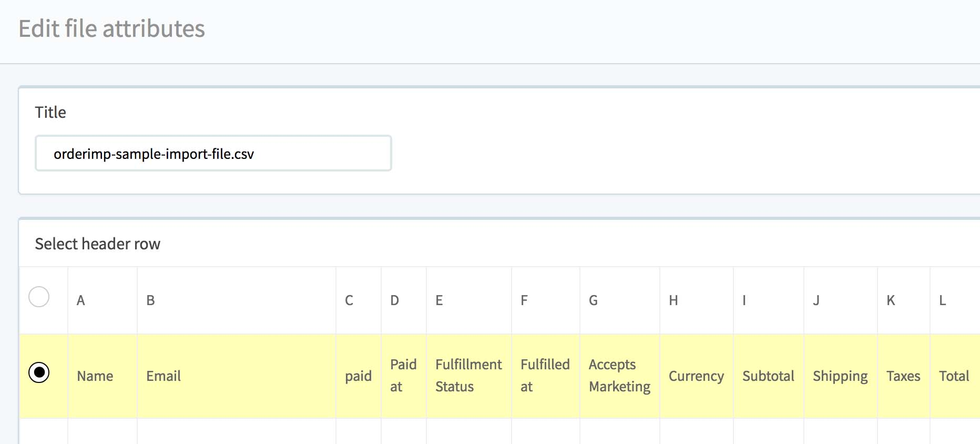This screenshot has height=444, width=980.
Task: Click the 'Taxes' header cell
Action: pos(904,376)
